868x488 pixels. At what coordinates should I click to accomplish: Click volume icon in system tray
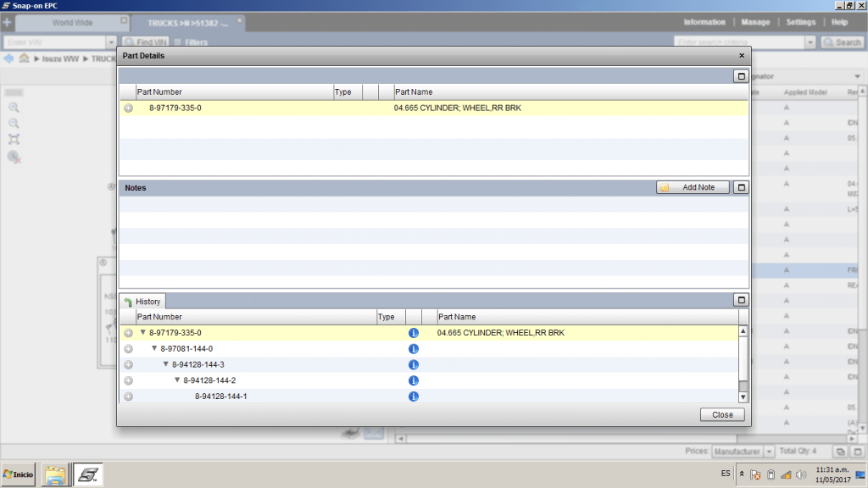801,474
